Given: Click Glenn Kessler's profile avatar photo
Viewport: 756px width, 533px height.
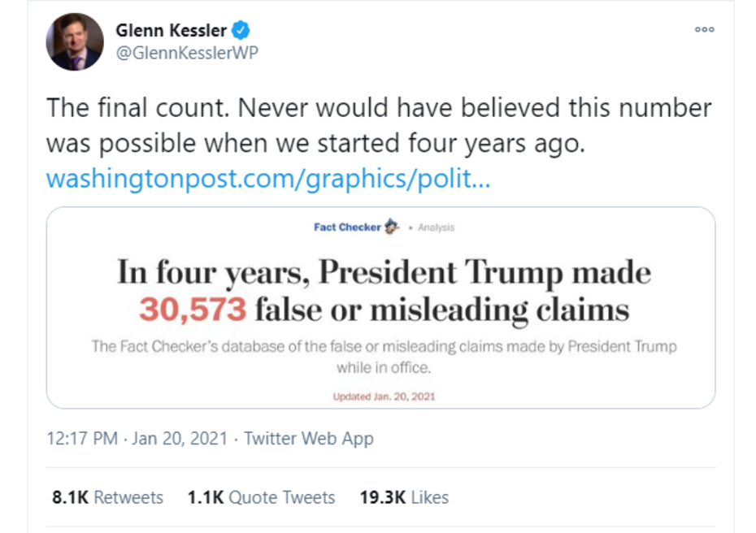Looking at the screenshot, I should (x=75, y=41).
